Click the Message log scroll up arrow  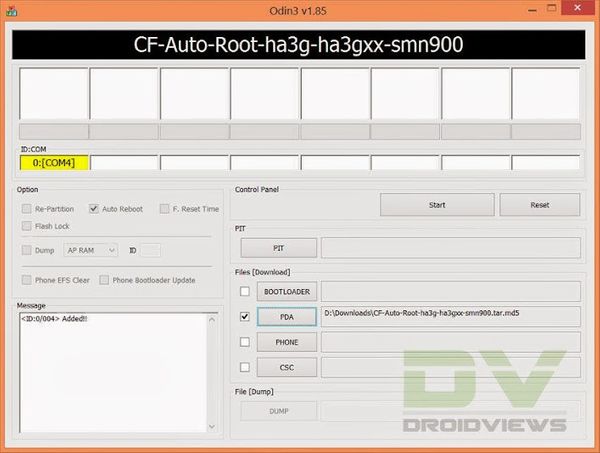[212, 320]
